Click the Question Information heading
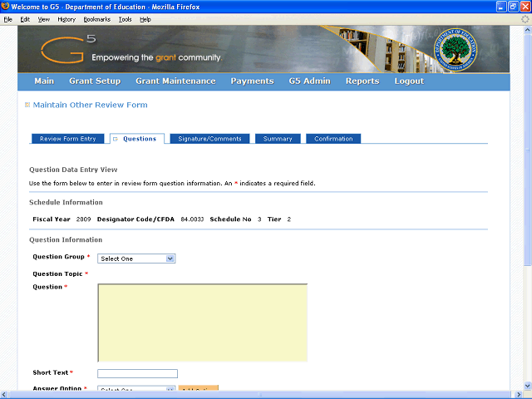 tap(66, 240)
